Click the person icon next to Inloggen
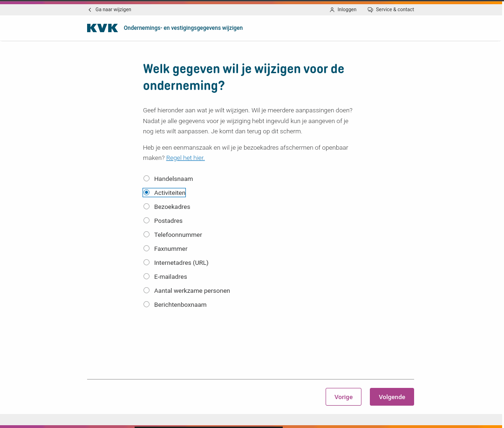The height and width of the screenshot is (428, 504). [332, 10]
